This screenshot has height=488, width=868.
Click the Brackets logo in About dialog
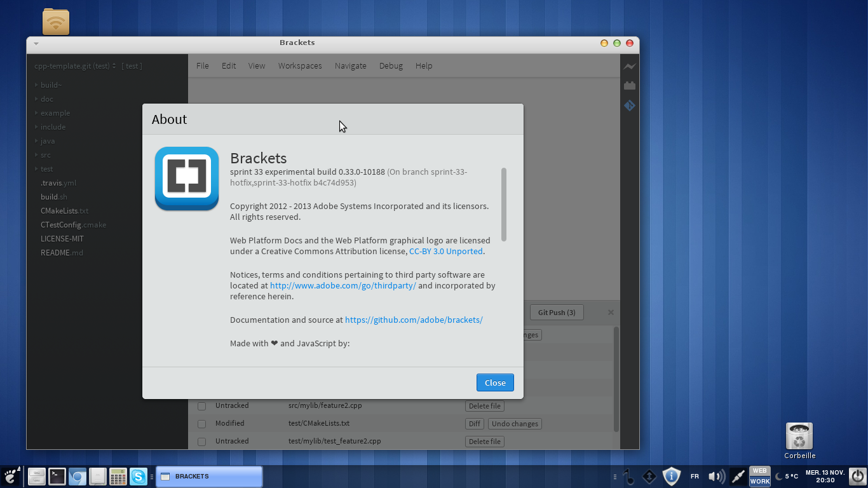[187, 179]
